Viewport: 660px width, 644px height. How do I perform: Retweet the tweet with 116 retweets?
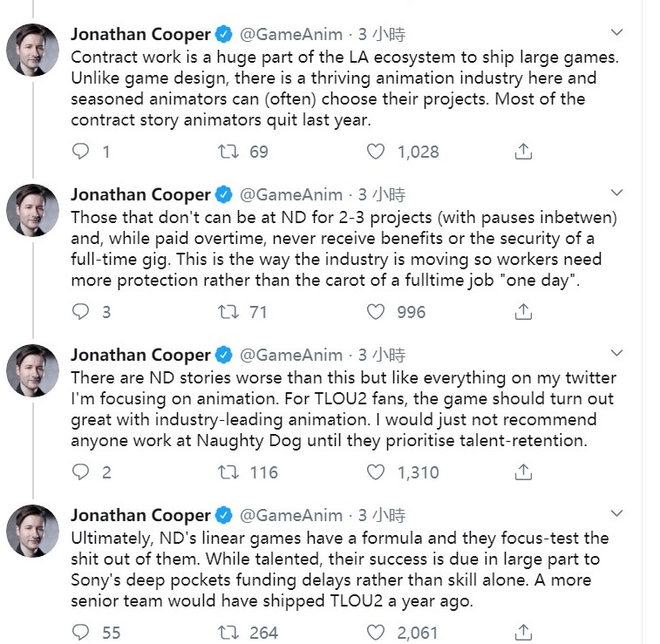(x=228, y=472)
